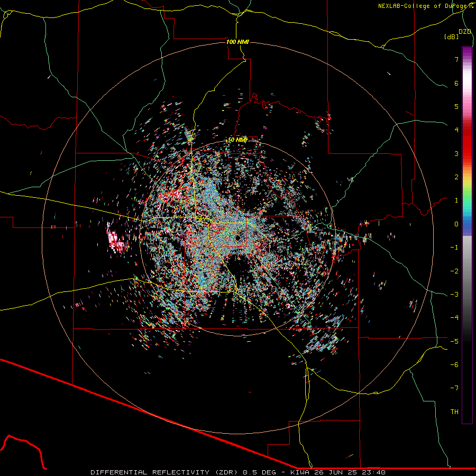
Task: Select the 50 NMI range ring label
Action: point(237,140)
